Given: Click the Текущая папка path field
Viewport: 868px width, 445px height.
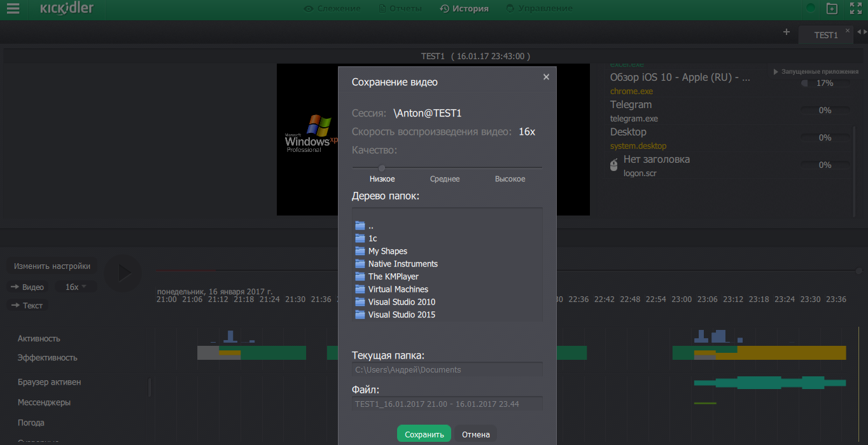Looking at the screenshot, I should pyautogui.click(x=447, y=369).
